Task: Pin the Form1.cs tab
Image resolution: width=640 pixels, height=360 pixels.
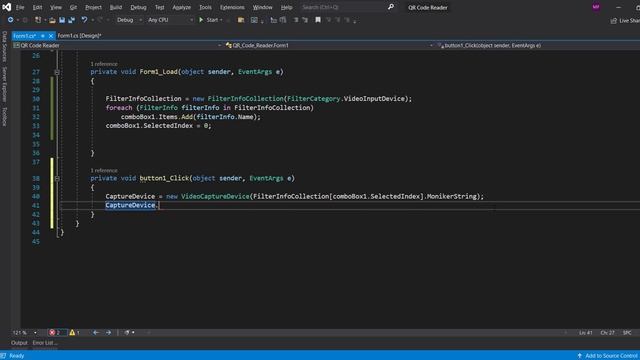Action: [42, 36]
